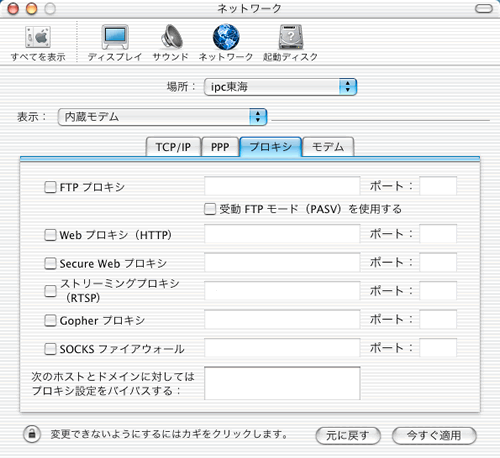
Task: Click the ストリーミングプロキシ port field
Action: point(438,291)
